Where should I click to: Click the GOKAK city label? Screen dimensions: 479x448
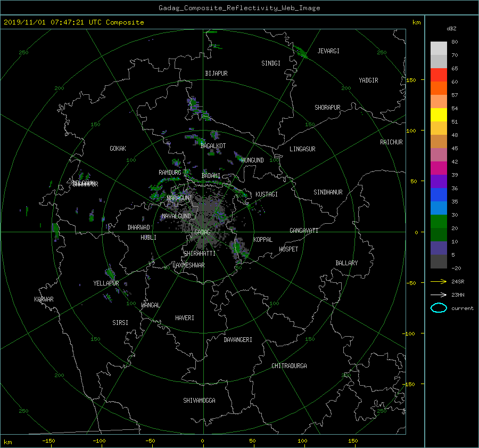point(118,149)
